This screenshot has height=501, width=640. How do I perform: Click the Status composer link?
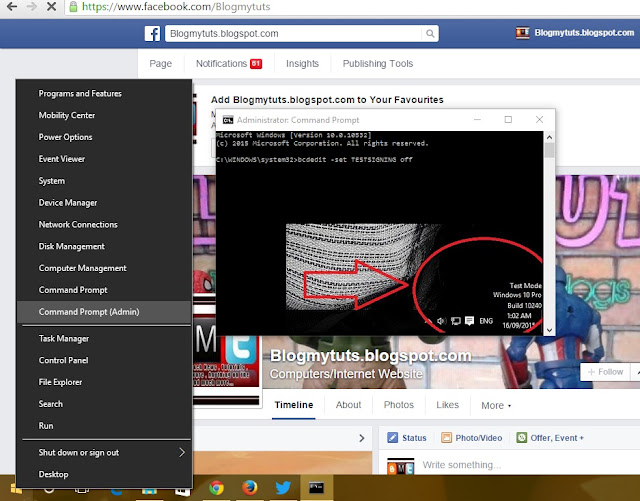(414, 438)
